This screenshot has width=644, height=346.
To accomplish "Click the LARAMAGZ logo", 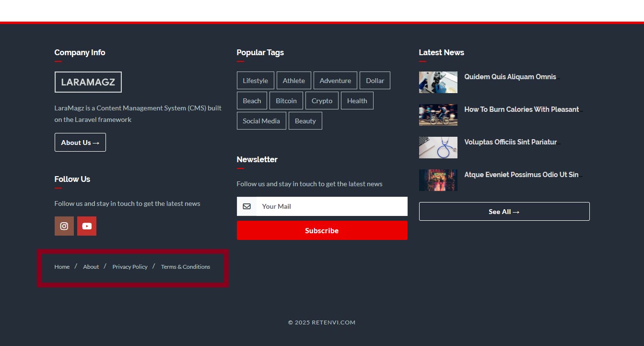I will (88, 82).
